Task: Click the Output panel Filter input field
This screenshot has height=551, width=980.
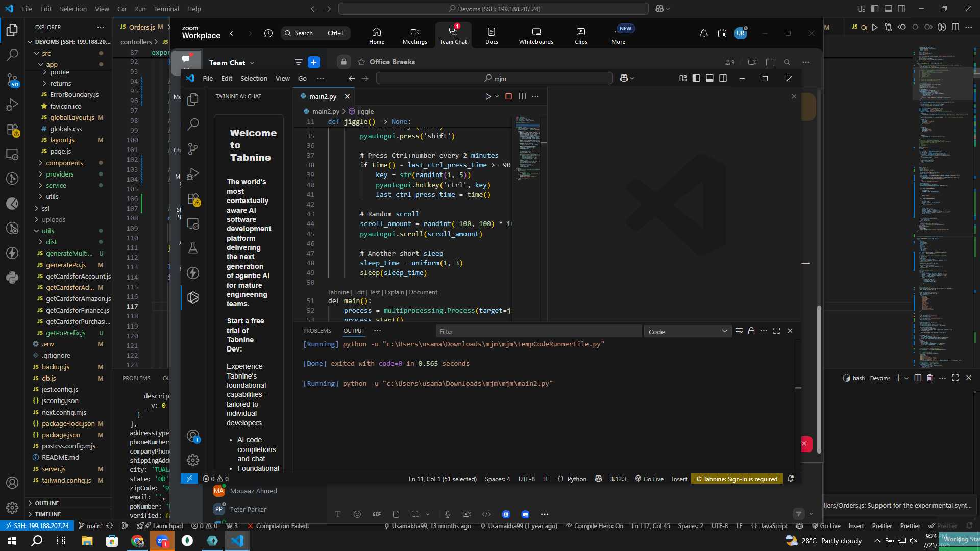Action: [538, 332]
